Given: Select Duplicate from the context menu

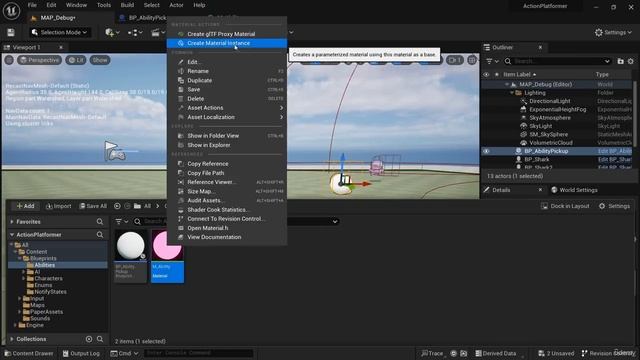Looking at the screenshot, I should [227, 80].
